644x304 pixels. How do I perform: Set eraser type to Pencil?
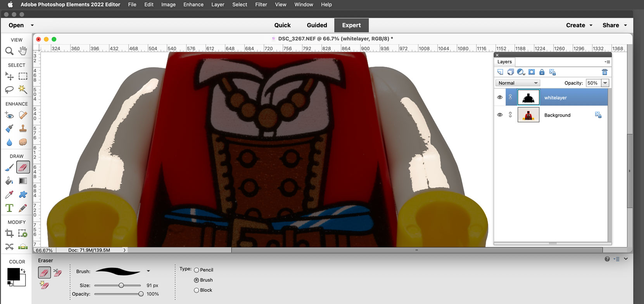point(197,270)
